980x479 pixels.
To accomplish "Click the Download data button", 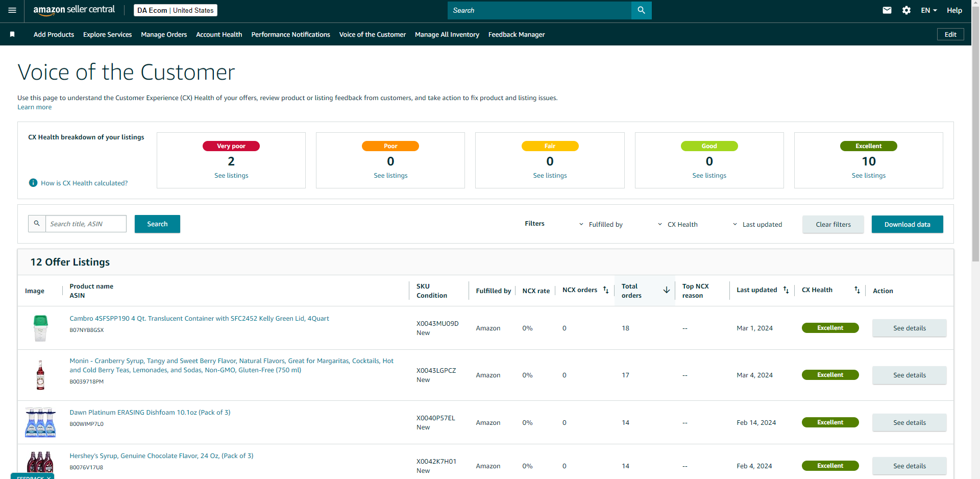I will [907, 224].
